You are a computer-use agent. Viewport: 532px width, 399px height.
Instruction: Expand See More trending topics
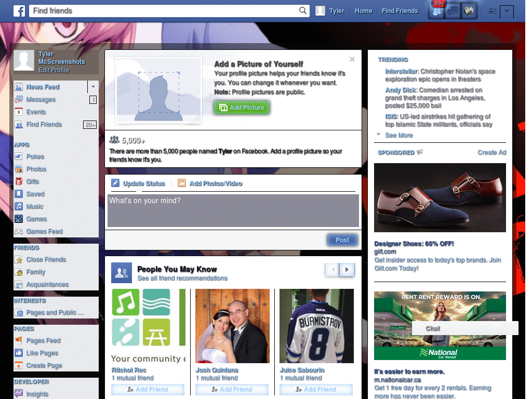[x=398, y=136]
